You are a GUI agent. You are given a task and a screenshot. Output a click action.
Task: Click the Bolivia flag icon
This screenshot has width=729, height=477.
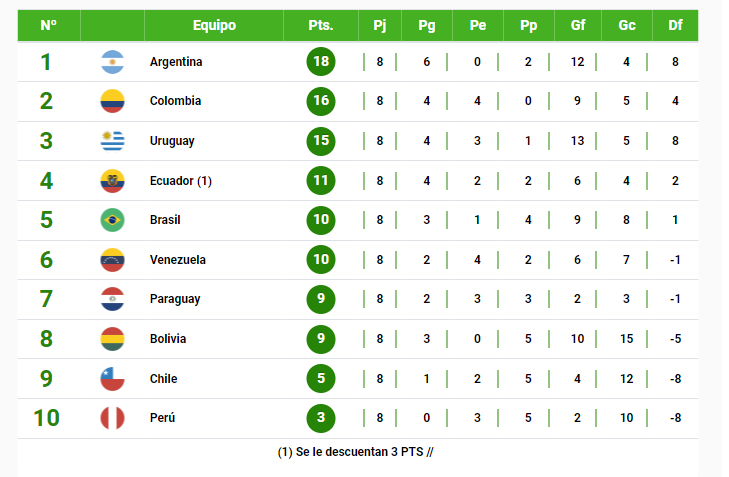pyautogui.click(x=112, y=339)
